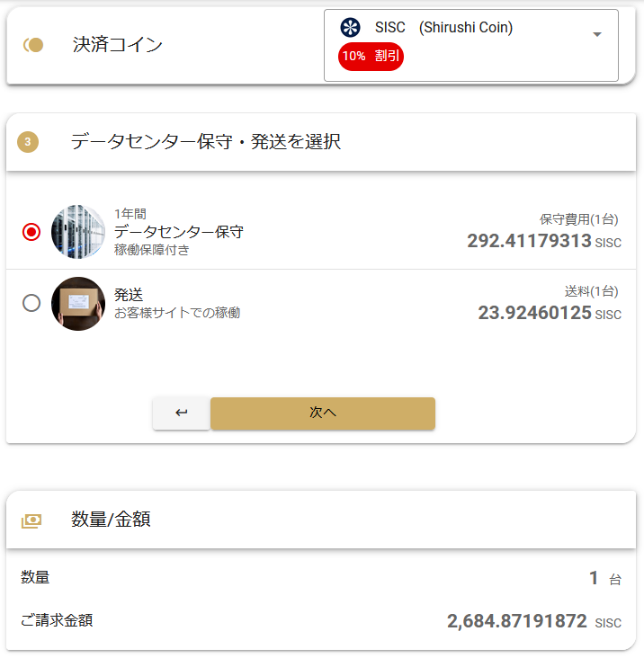
Task: Click the 23.92460125 SISC shipping fee
Action: 550,313
